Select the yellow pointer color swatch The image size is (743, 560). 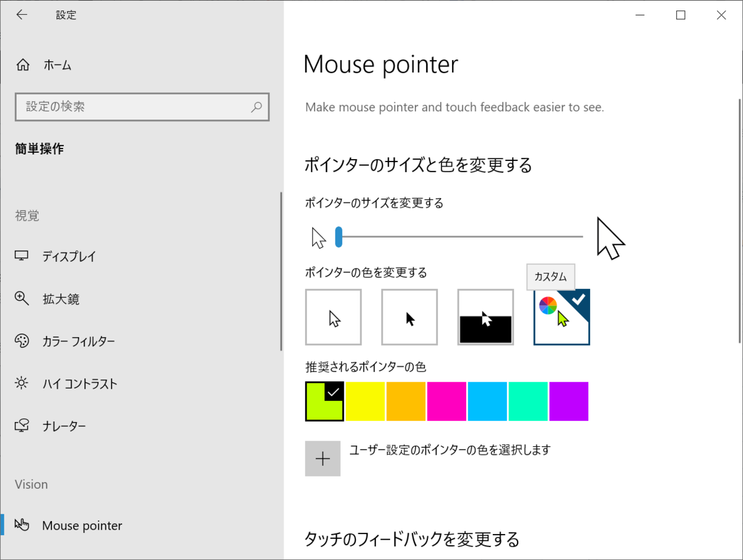365,402
